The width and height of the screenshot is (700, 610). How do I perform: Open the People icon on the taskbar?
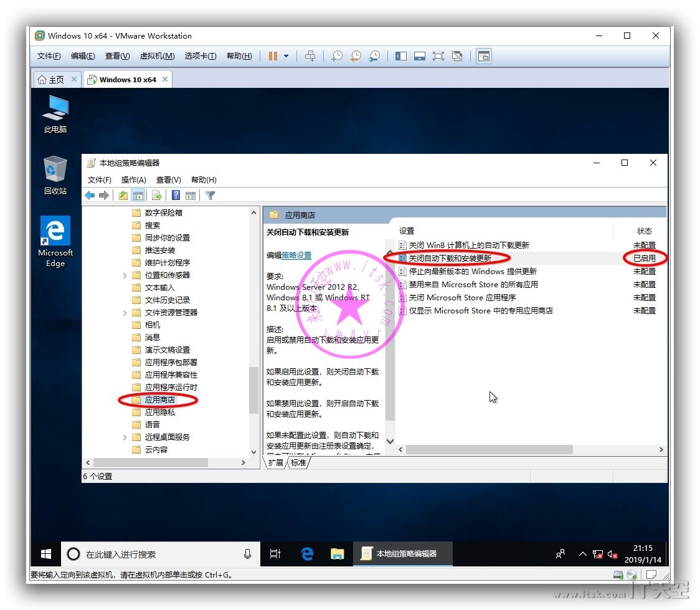(560, 554)
